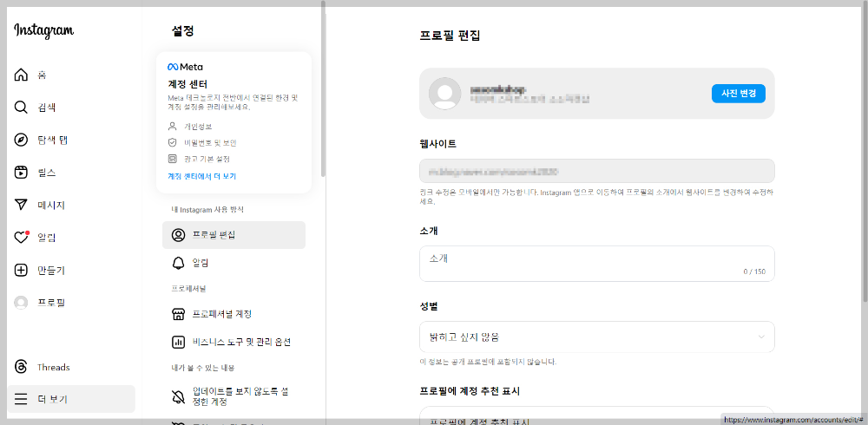Click the settings 알림 bell icon
The image size is (868, 425).
[178, 262]
